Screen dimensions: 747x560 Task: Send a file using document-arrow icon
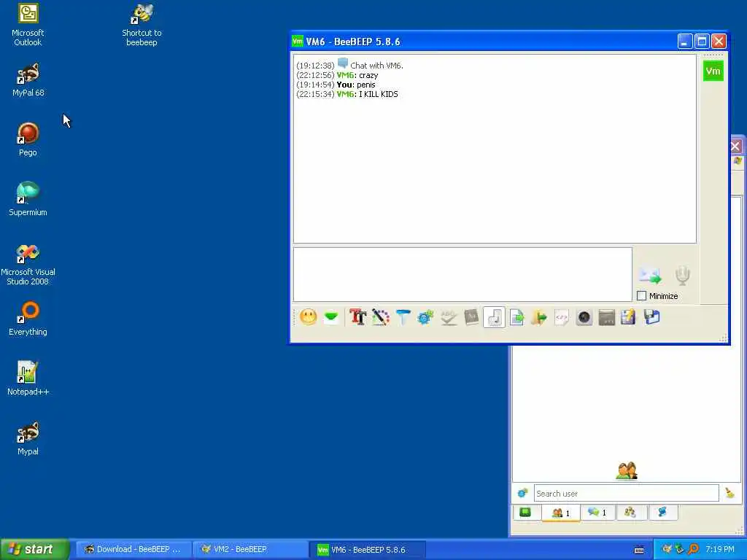point(517,317)
